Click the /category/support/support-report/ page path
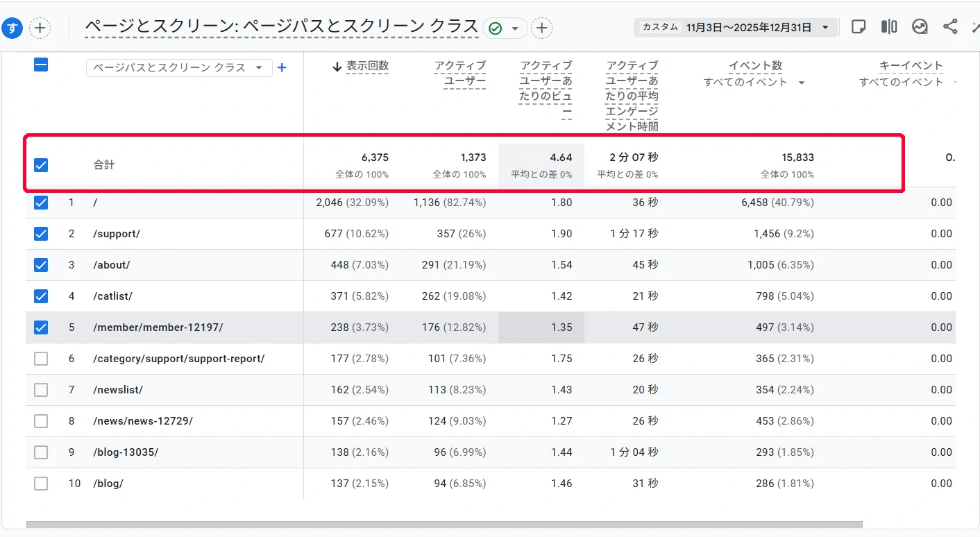This screenshot has width=980, height=537. (x=178, y=359)
